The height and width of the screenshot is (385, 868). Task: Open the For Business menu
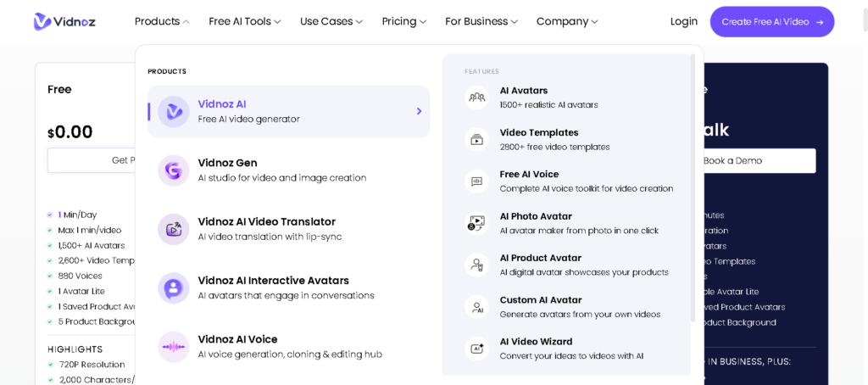click(x=481, y=21)
